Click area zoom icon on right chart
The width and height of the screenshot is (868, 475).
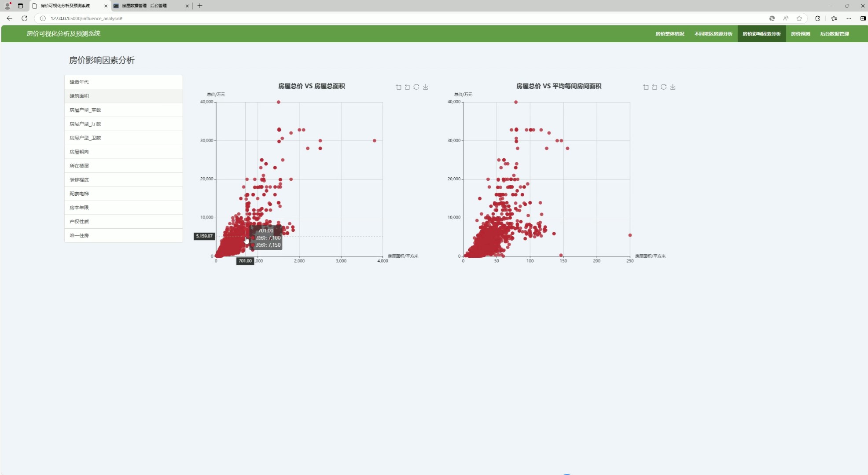646,87
